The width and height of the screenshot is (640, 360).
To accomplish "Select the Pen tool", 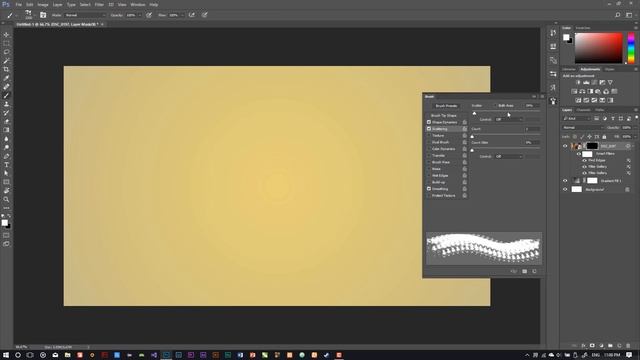I will pyautogui.click(x=6, y=156).
